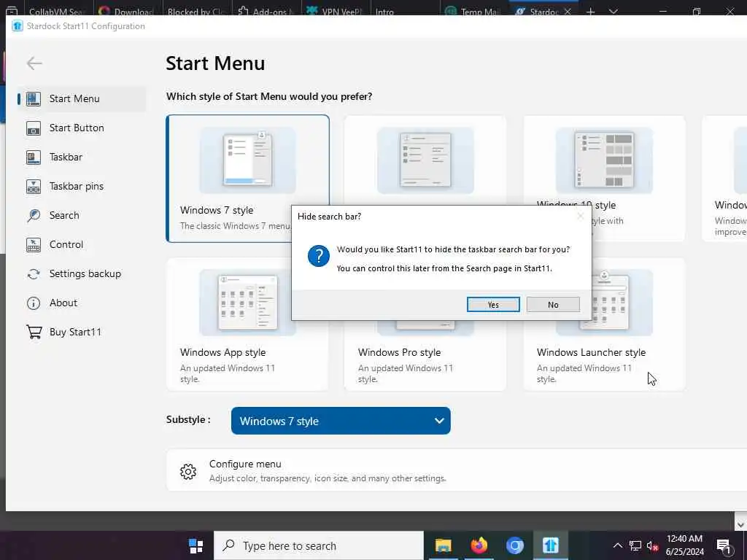Open the Taskbar pins icon
Image resolution: width=747 pixels, height=560 pixels.
click(34, 186)
